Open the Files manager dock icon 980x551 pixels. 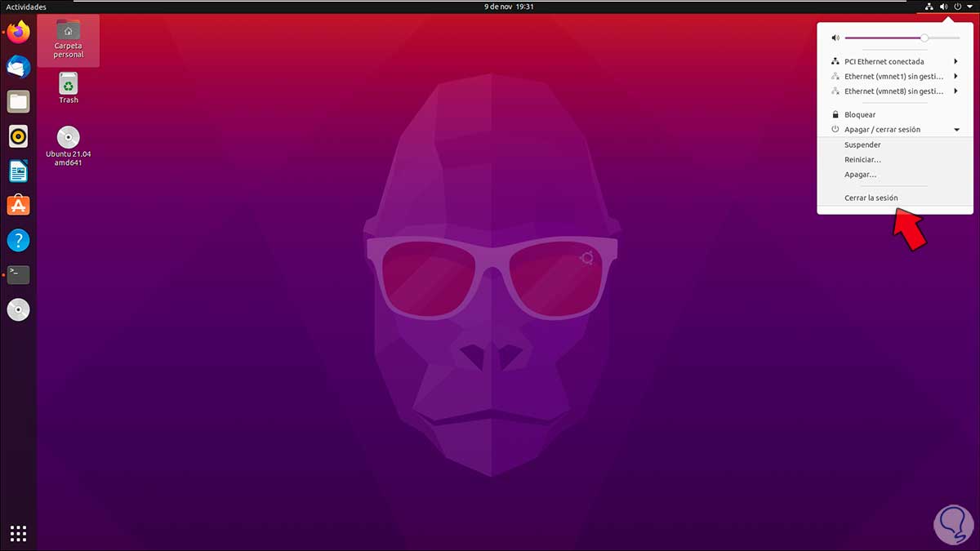(x=18, y=102)
